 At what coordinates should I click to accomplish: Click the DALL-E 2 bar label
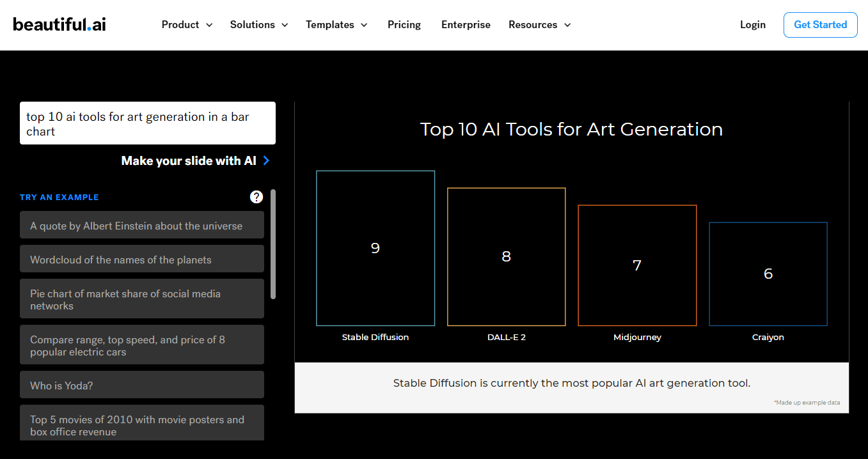point(507,337)
